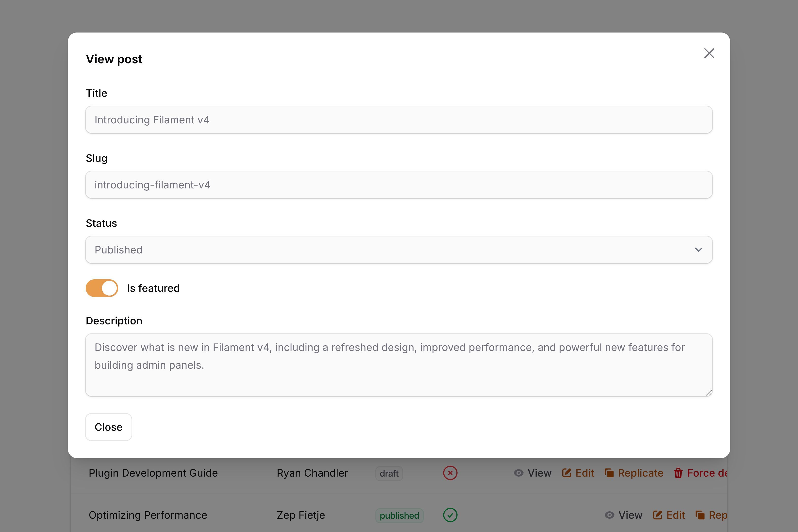Edit the Plugin Development Guide post

[x=578, y=473]
